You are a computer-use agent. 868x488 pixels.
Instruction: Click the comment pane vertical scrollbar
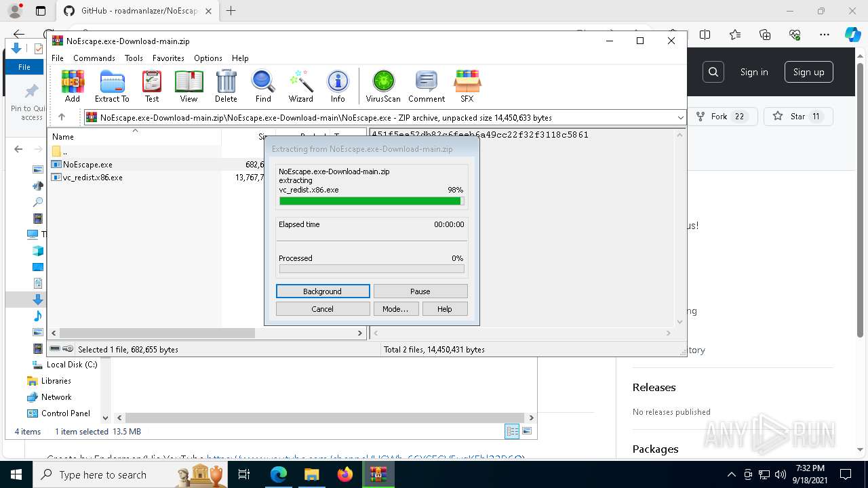pos(680,228)
